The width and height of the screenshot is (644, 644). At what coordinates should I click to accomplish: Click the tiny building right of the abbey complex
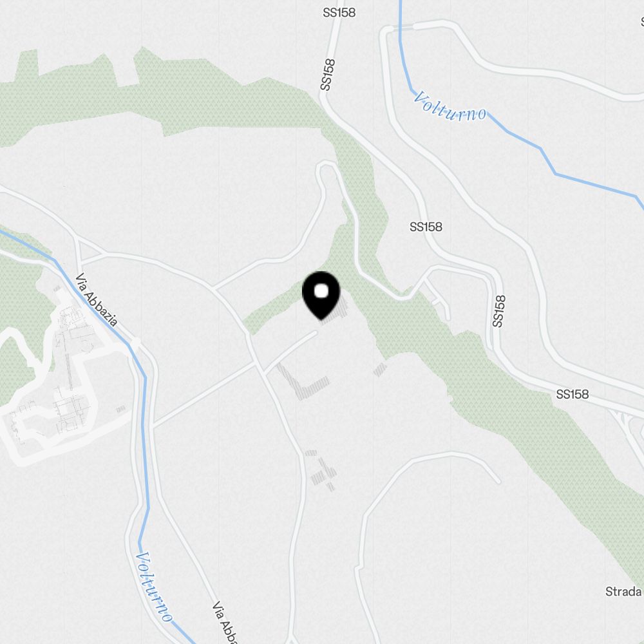point(120,409)
